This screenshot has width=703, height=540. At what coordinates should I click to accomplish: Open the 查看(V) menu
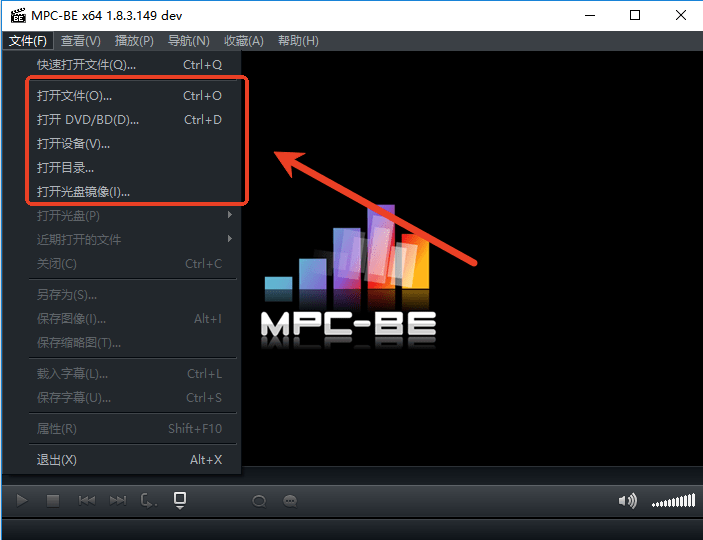point(80,41)
